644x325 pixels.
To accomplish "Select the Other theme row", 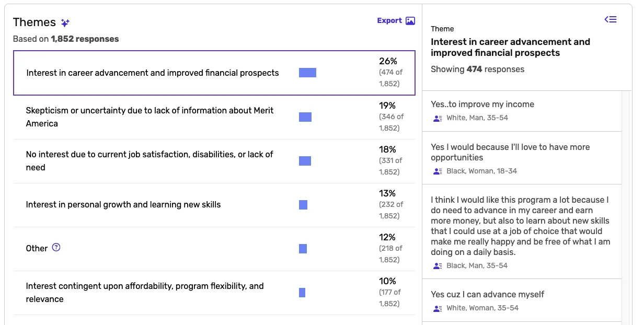I will tap(37, 249).
